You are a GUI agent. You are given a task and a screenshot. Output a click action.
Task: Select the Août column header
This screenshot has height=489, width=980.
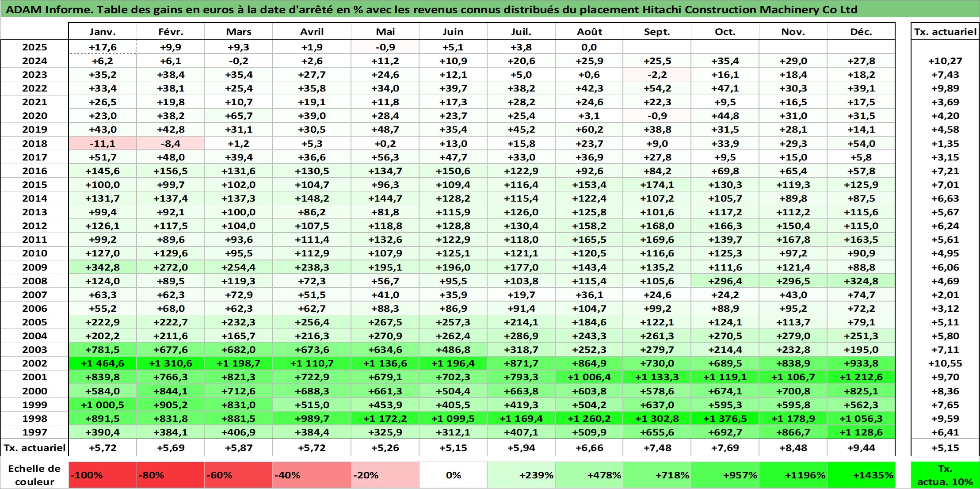click(589, 32)
